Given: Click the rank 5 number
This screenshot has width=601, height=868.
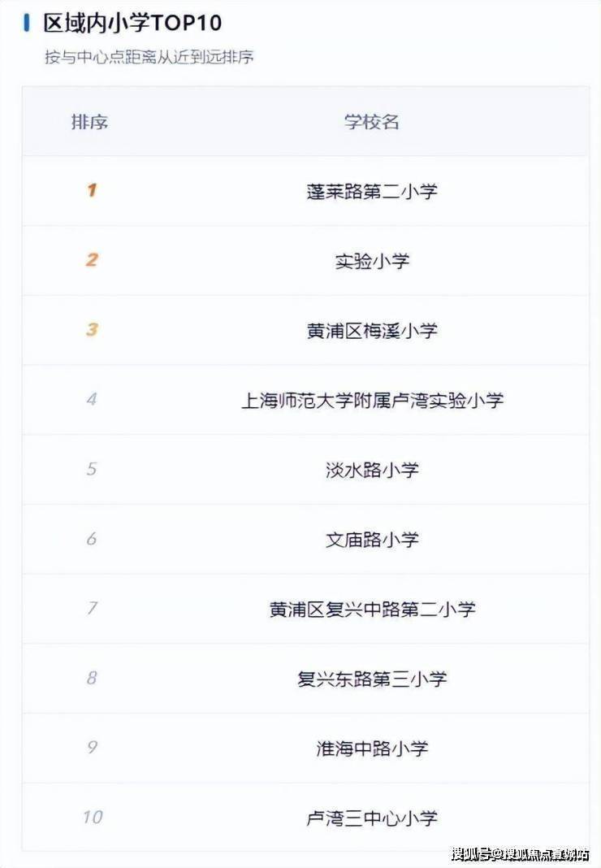Looking at the screenshot, I should tap(91, 469).
